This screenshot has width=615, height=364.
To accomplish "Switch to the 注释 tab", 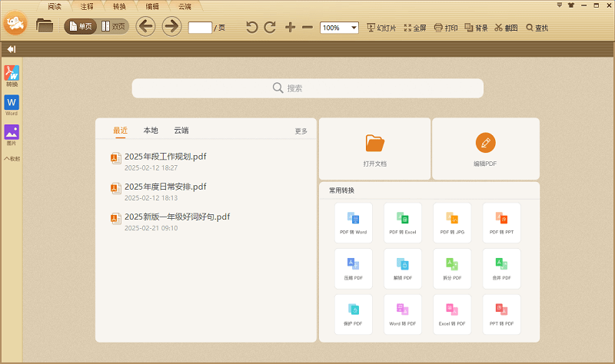I will pos(87,6).
